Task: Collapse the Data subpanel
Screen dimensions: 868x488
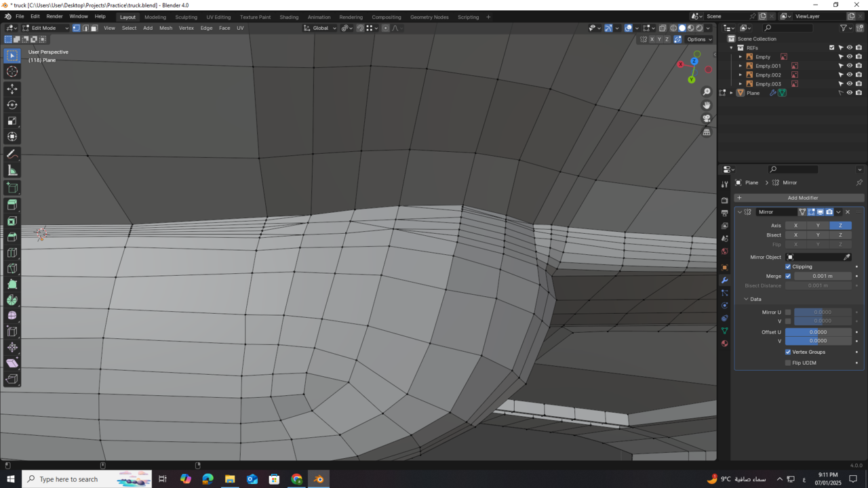Action: click(x=746, y=299)
